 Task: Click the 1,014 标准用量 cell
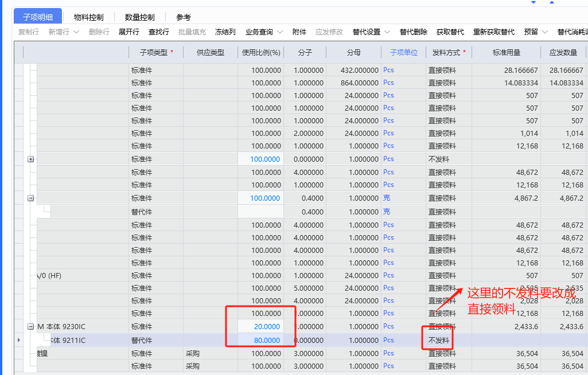[x=506, y=134]
